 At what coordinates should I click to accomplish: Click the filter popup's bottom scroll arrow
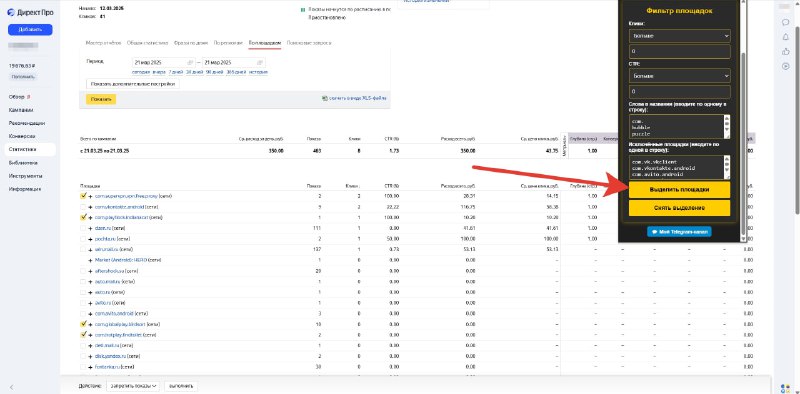point(743,238)
